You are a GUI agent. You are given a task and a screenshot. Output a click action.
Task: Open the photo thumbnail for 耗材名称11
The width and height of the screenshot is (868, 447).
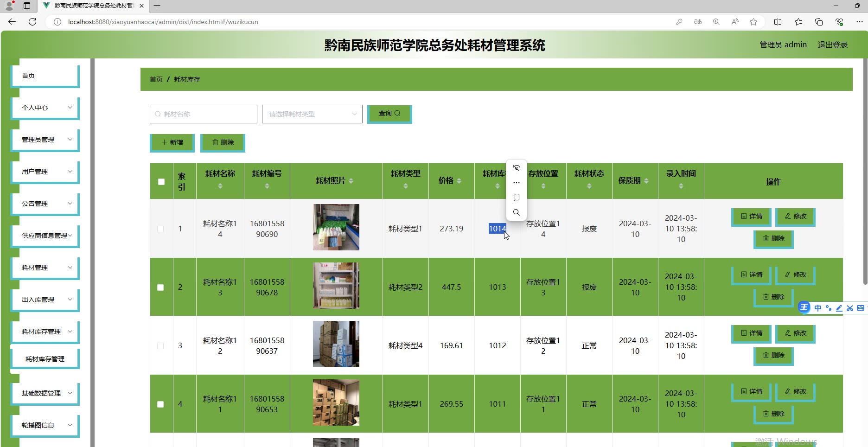coord(336,402)
